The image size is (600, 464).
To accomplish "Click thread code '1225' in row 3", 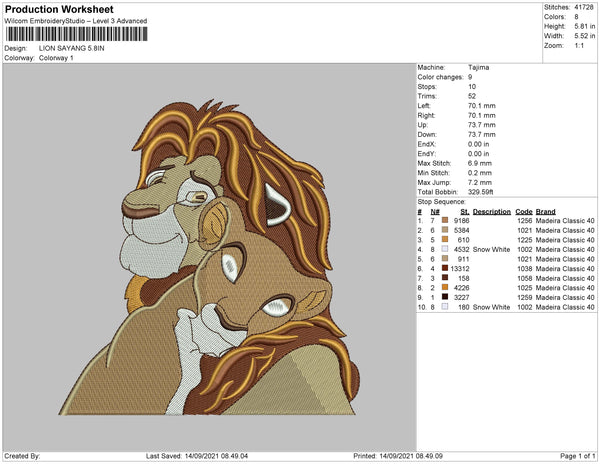I will tap(525, 240).
